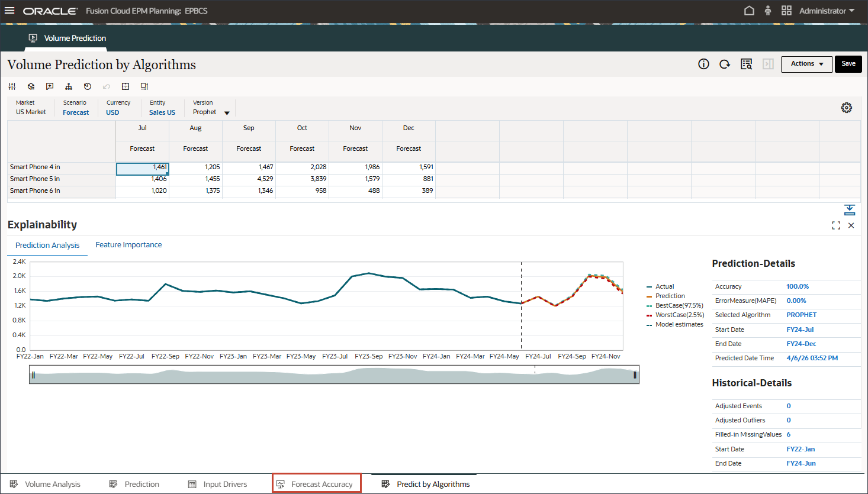868x494 pixels.
Task: Open the hierarchy tree icon in toolbar
Action: click(69, 86)
